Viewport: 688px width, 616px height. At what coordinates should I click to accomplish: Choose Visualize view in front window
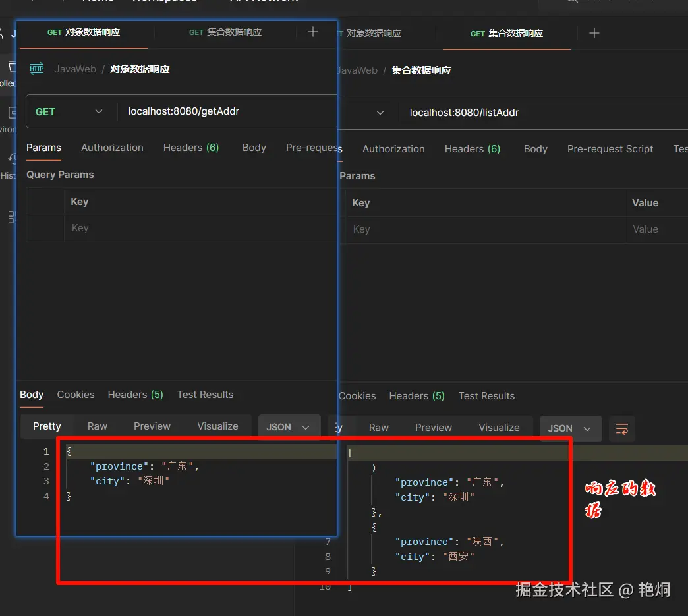[x=217, y=426]
